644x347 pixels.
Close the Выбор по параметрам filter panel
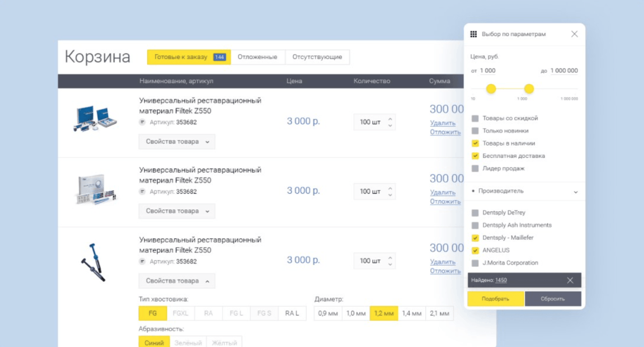pos(574,34)
